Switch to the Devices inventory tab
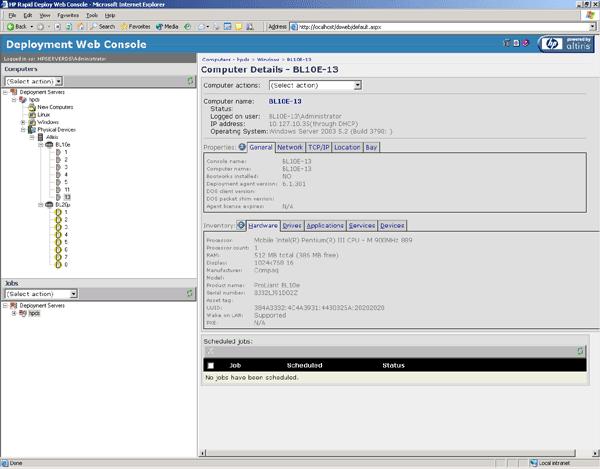Viewport: 600px width, 469px height. 392,226
